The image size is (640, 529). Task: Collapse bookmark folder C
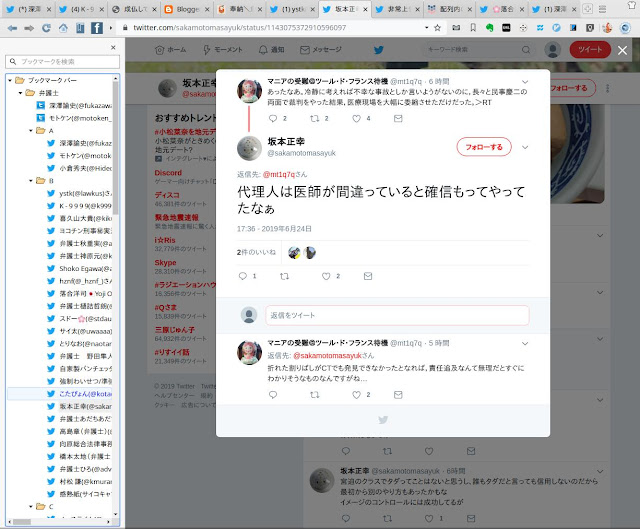pos(31,507)
